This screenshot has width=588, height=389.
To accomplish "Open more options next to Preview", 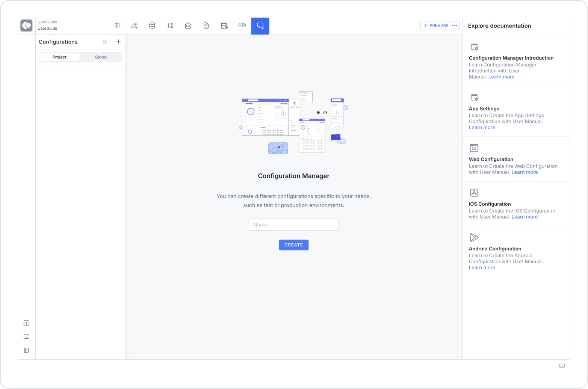I will click(x=455, y=26).
